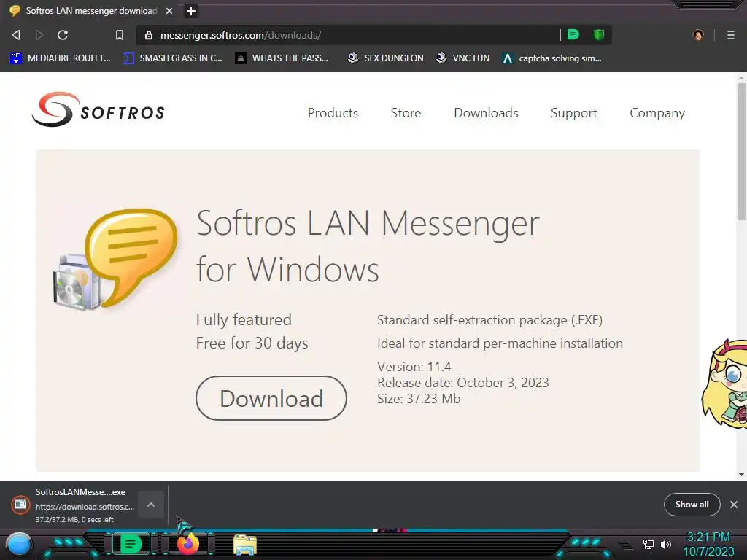Click the "Version: 11.4" text
The height and width of the screenshot is (560, 747).
(414, 367)
